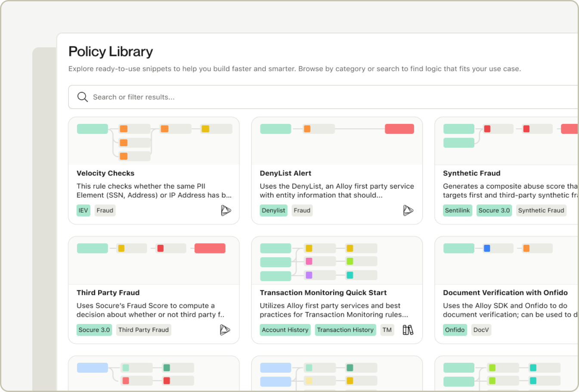This screenshot has height=392, width=579.
Task: Click the TM tag on Transaction Monitoring
Action: (x=387, y=330)
